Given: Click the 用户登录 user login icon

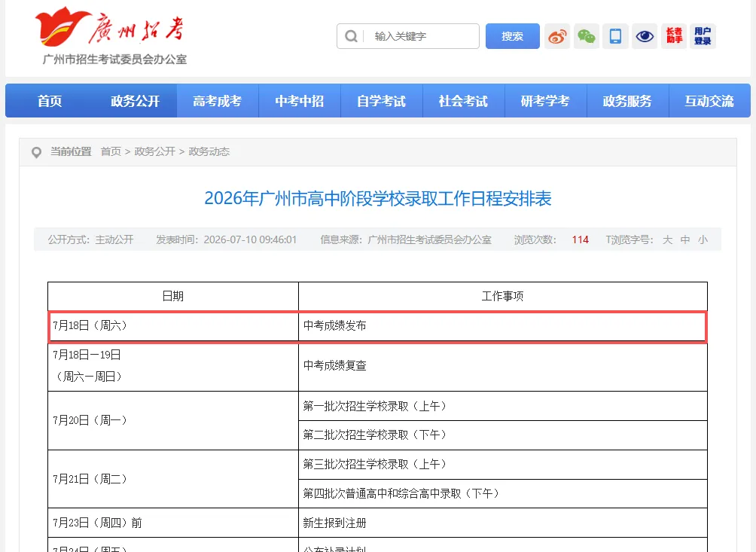Looking at the screenshot, I should pos(703,36).
